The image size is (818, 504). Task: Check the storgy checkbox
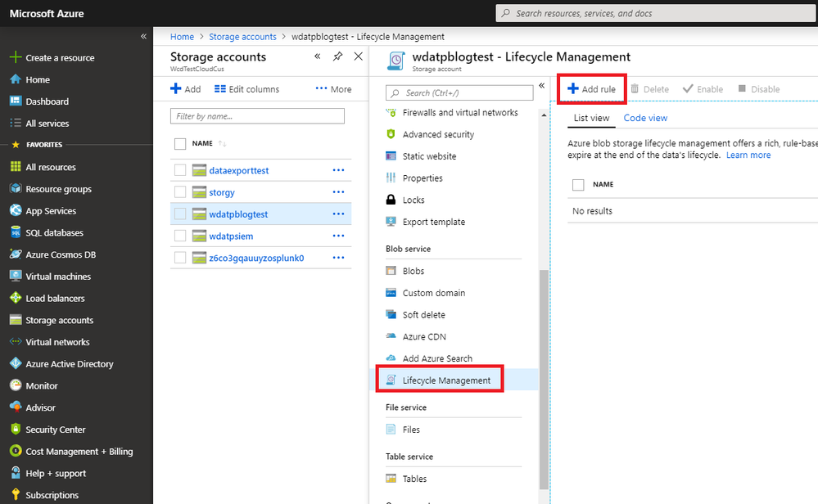(180, 192)
